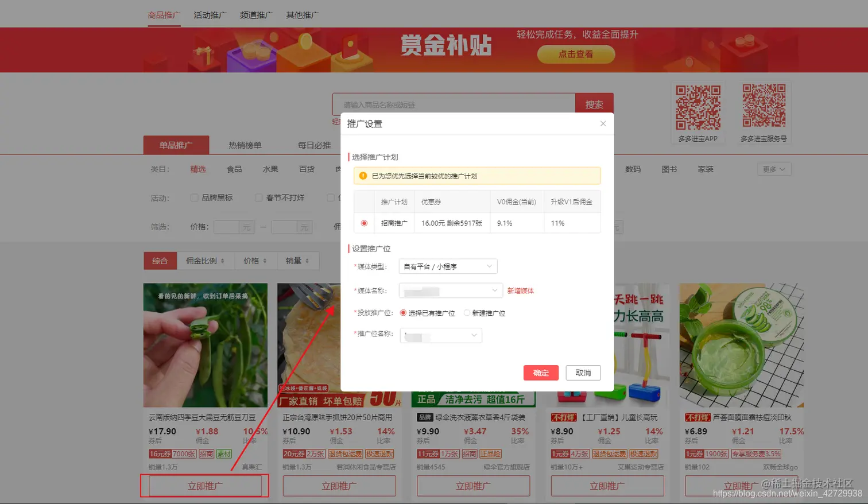Click 立即推广 under 正宗台湾原味手抓饼
This screenshot has width=868, height=504.
tap(339, 486)
